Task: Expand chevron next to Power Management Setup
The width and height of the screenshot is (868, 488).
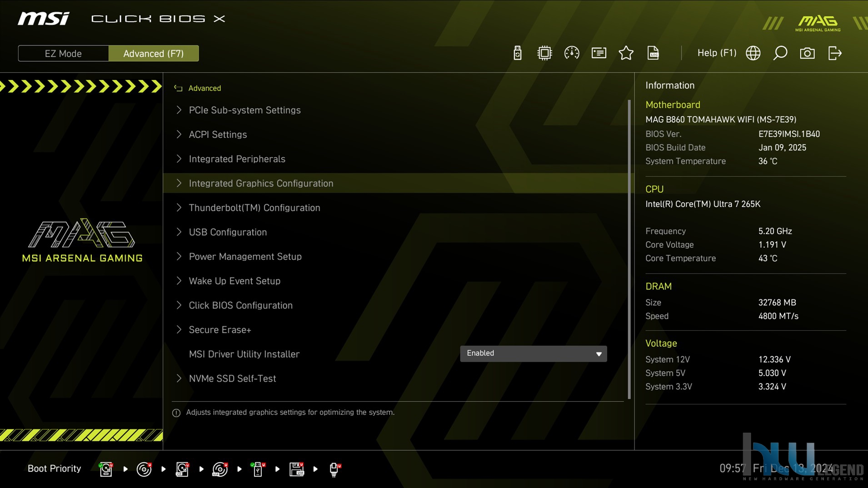Action: [179, 256]
